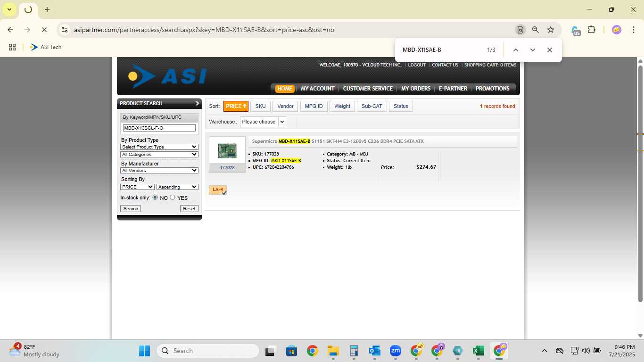Open the CUSTOMER SERVICE menu
Viewport: 644px width, 362px height.
click(x=368, y=89)
